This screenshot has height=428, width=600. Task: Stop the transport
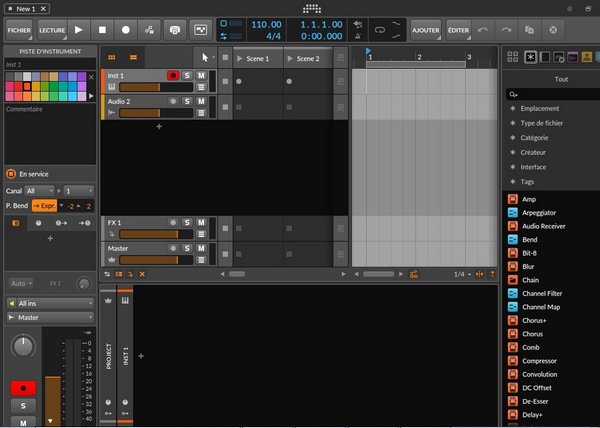(x=102, y=30)
